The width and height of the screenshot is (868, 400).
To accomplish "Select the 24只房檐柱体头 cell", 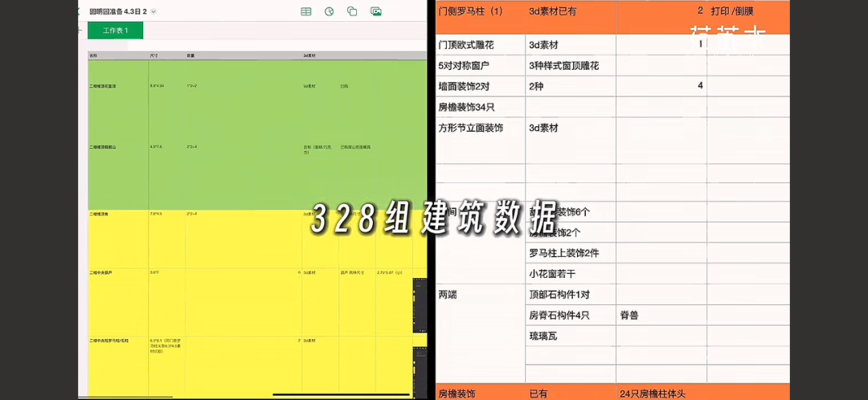I will [x=661, y=392].
